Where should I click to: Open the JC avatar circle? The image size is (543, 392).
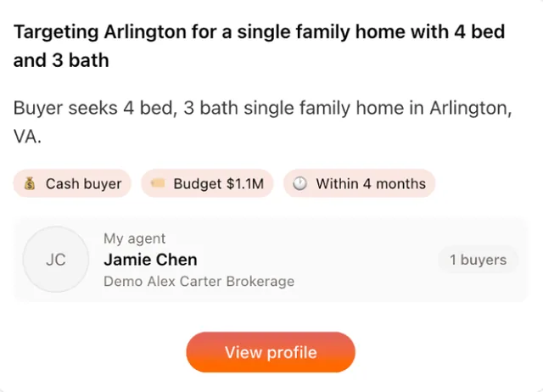coord(56,260)
